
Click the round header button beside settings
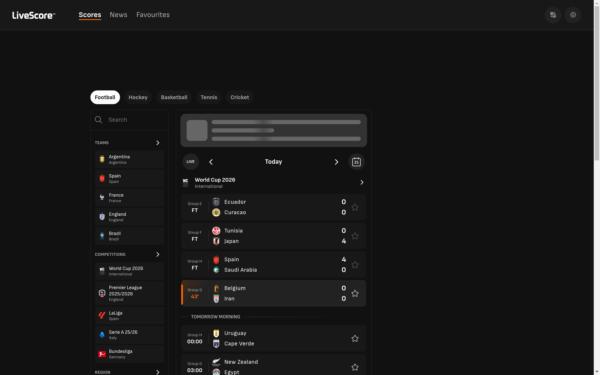click(x=553, y=15)
